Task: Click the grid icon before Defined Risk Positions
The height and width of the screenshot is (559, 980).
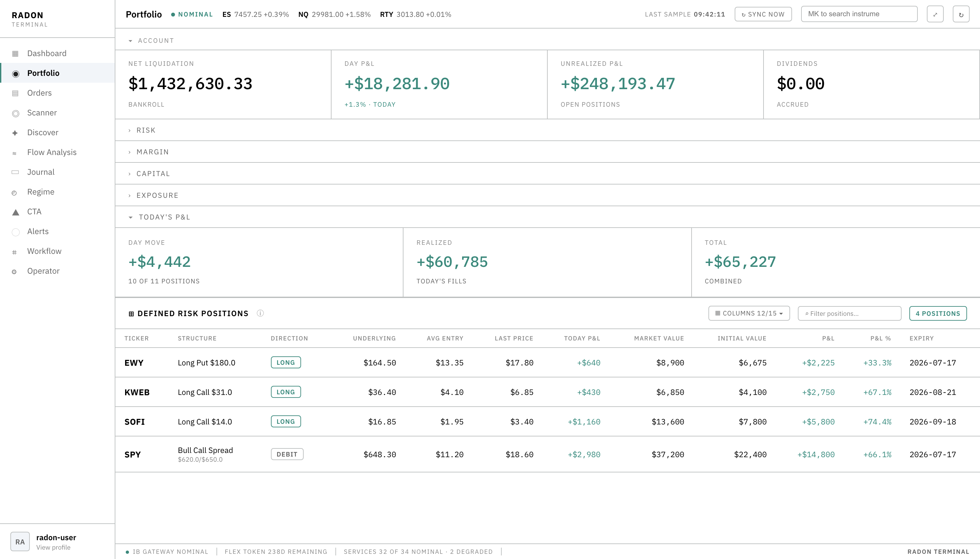Action: point(131,314)
